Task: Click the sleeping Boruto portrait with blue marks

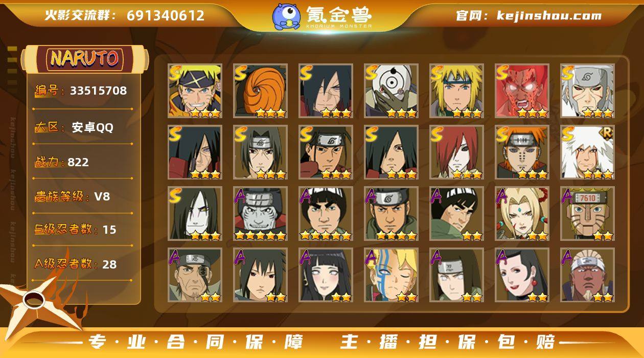Action: pyautogui.click(x=391, y=275)
